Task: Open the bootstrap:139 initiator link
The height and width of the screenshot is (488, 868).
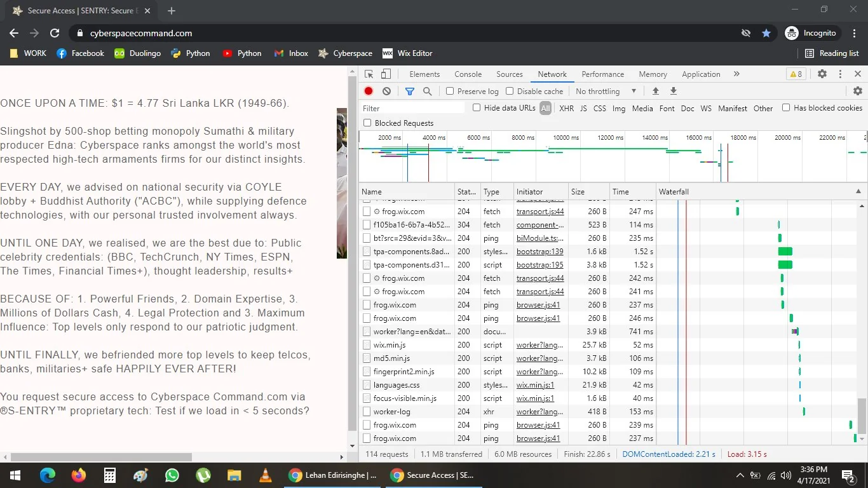Action: coord(539,252)
